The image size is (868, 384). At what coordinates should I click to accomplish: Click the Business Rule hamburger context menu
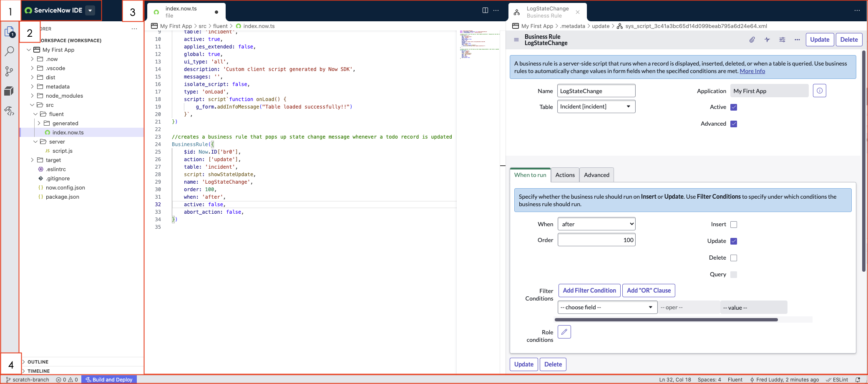click(516, 40)
